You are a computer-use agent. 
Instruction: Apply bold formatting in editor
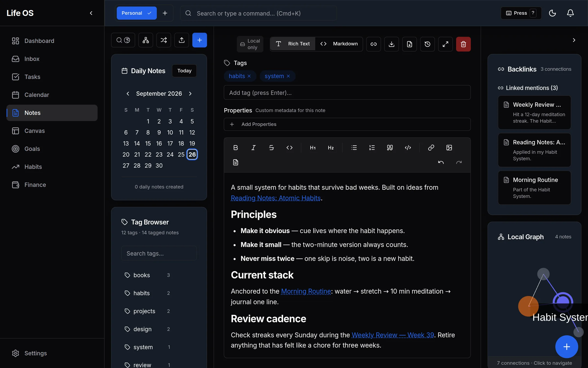coord(235,147)
